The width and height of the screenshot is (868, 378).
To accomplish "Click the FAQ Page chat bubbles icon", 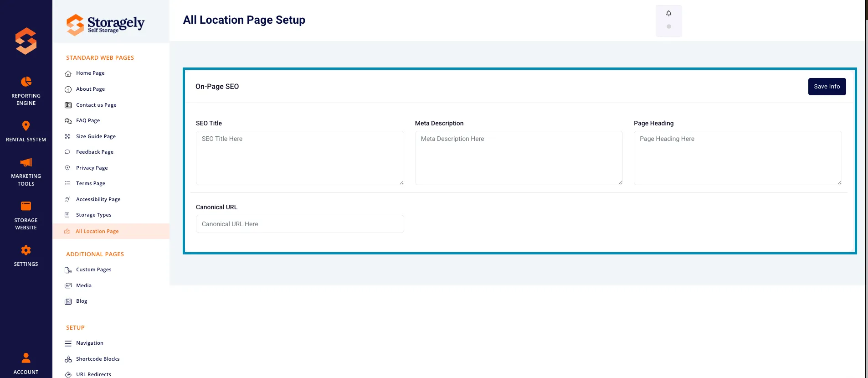I will click(68, 121).
